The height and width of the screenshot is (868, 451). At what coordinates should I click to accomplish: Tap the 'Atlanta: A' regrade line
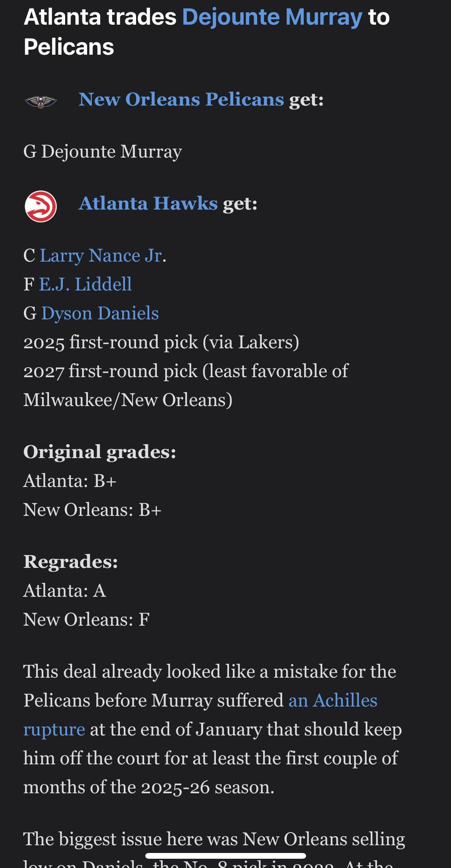(x=64, y=590)
